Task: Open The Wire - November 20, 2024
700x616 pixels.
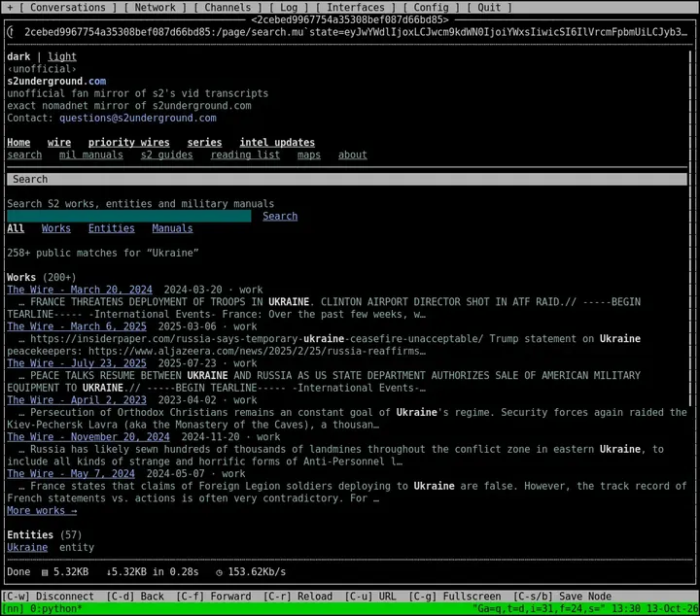Action: 87,436
